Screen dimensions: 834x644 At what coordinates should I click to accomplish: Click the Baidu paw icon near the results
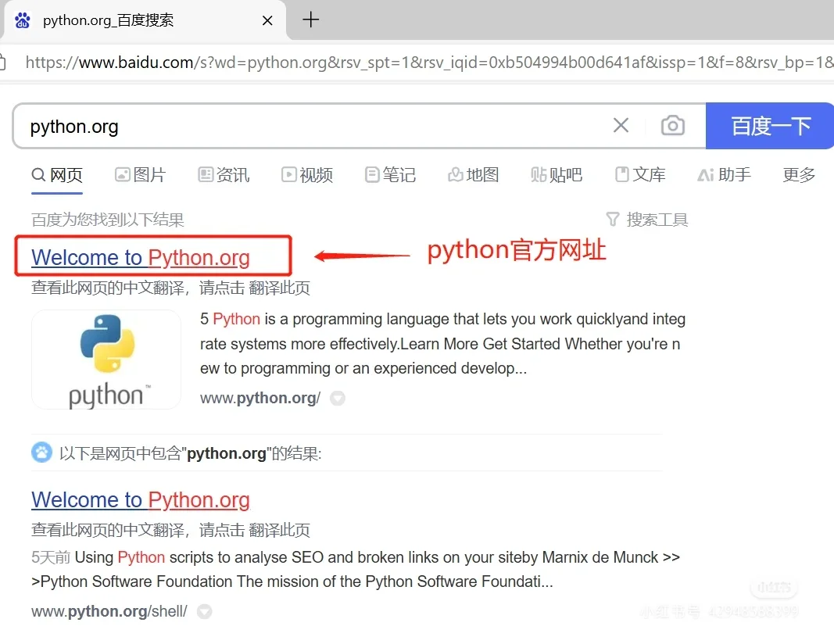[41, 452]
